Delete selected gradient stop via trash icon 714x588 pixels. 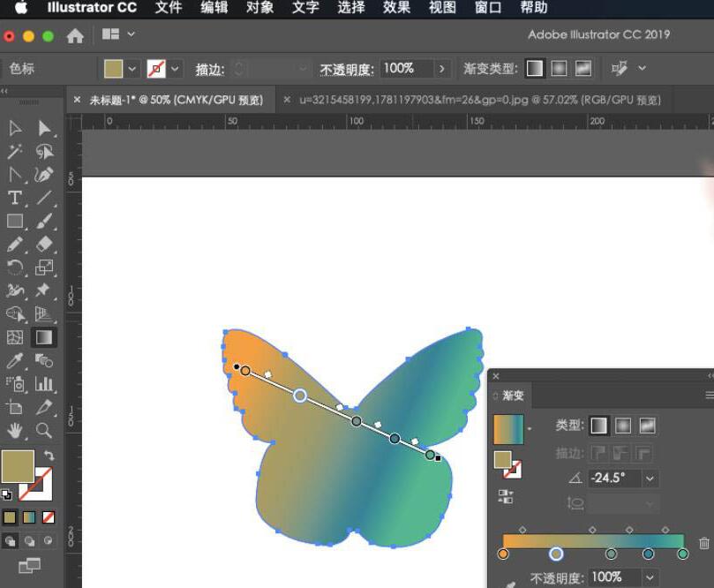pyautogui.click(x=704, y=542)
